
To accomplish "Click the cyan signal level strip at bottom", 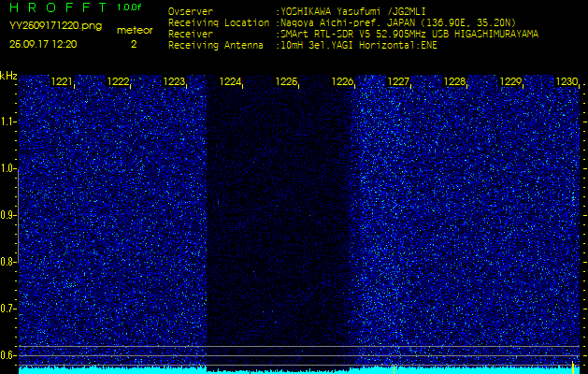I will coord(299,370).
